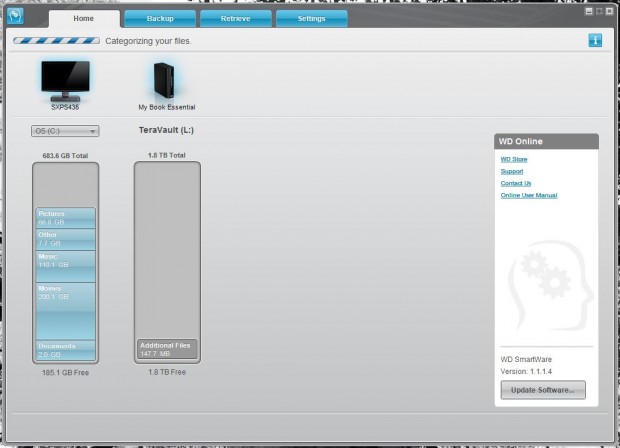Select the Music 110.1 GB category

pyautogui.click(x=65, y=267)
